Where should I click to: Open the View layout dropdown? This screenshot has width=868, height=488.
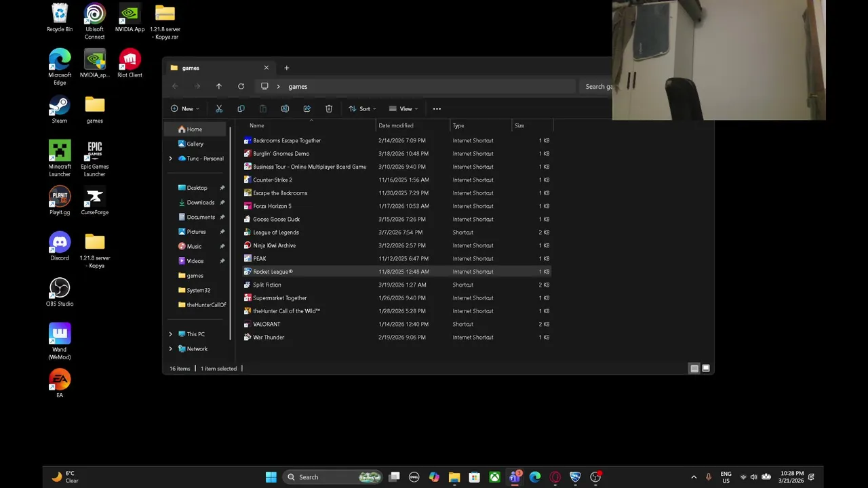click(x=403, y=108)
